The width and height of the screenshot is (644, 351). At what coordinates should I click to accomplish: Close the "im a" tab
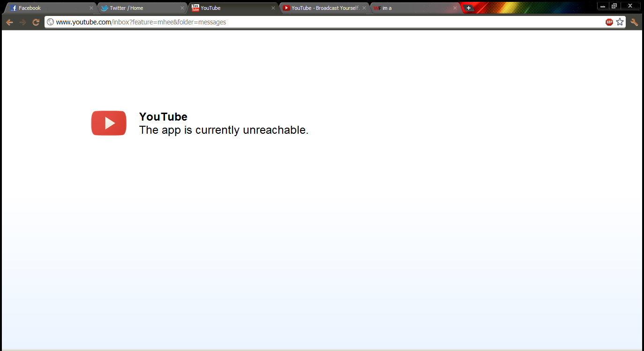[x=455, y=8]
